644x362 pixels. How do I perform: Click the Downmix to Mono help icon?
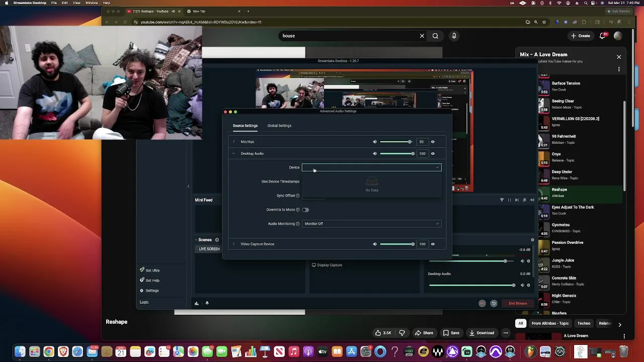(x=297, y=210)
